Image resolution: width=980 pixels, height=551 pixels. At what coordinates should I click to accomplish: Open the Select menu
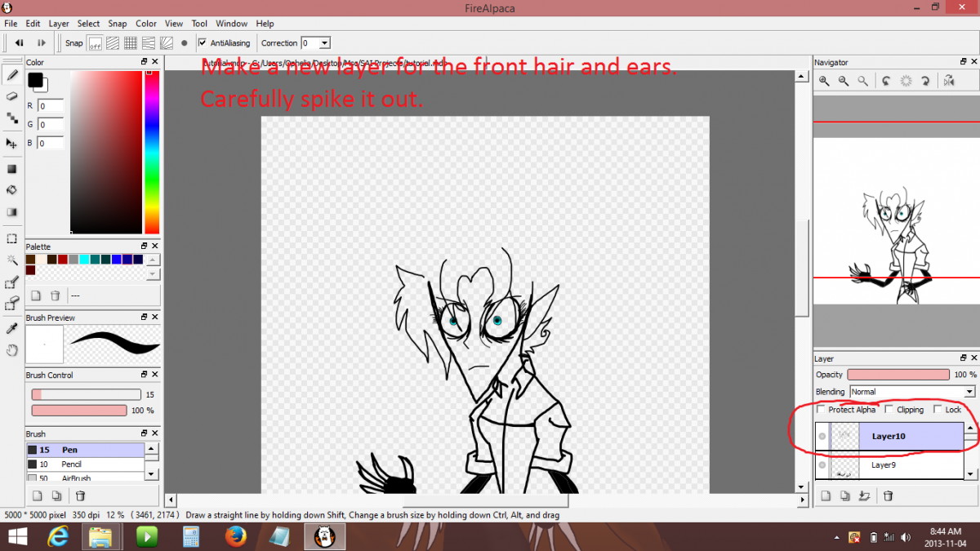88,24
